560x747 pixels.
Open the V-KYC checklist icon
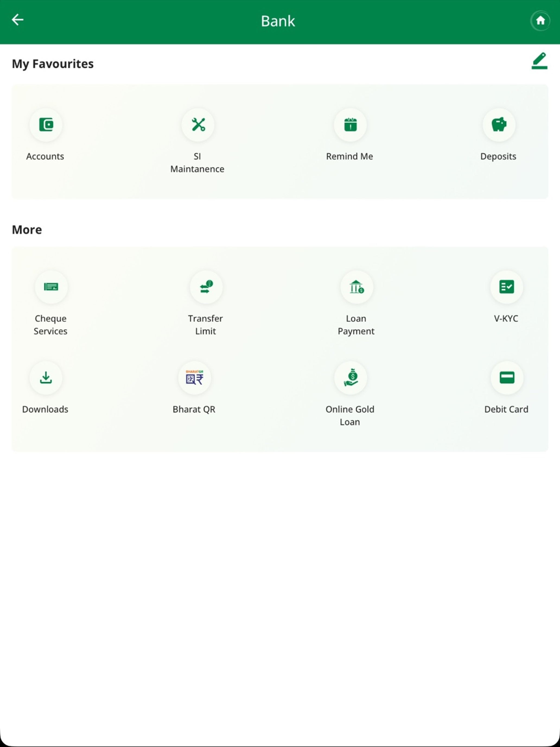pyautogui.click(x=506, y=287)
